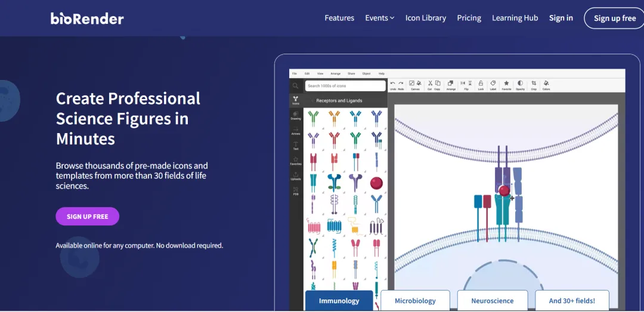
Task: Open the File menu in app preview
Action: pyautogui.click(x=295, y=73)
